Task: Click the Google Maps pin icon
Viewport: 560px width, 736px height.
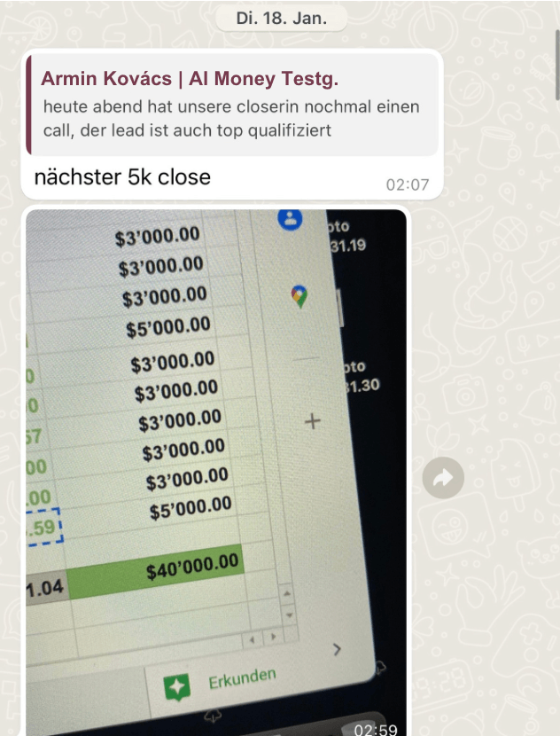Action: [x=299, y=297]
